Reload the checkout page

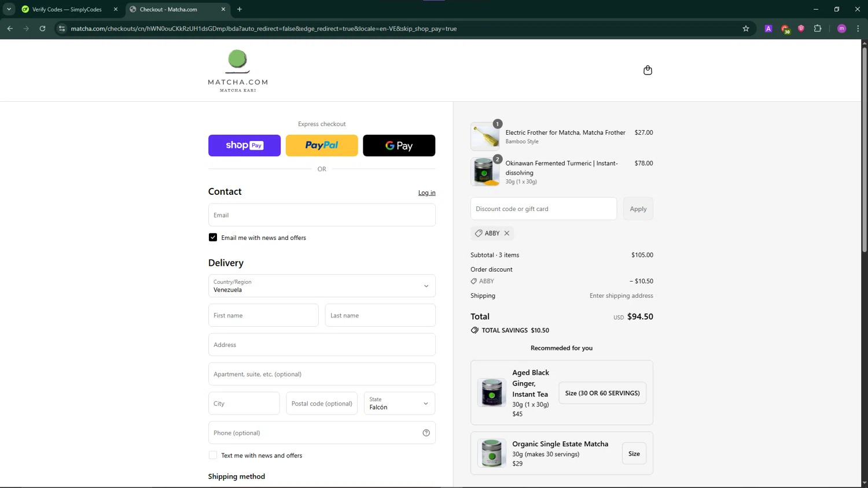point(42,28)
